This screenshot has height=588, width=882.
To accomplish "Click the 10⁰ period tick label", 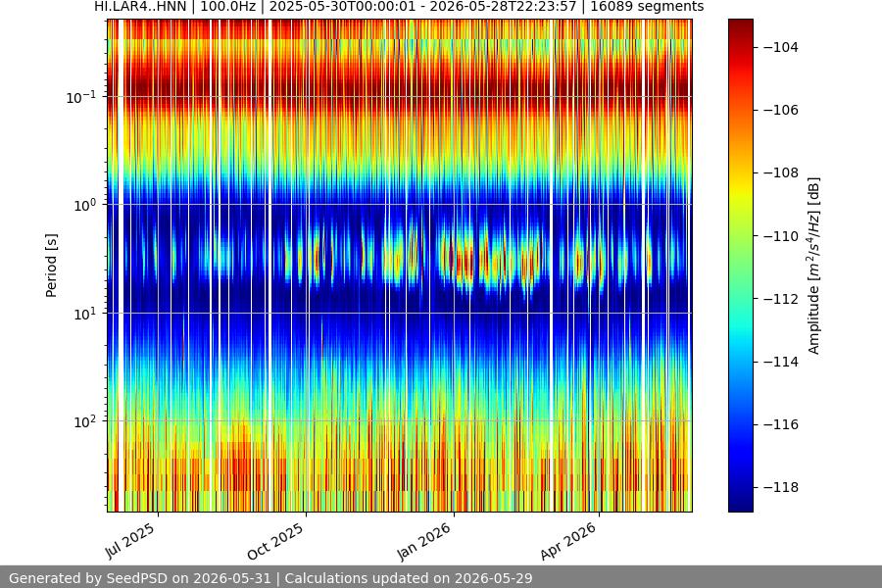I will pyautogui.click(x=85, y=205).
